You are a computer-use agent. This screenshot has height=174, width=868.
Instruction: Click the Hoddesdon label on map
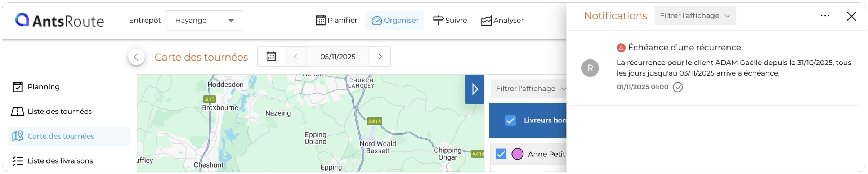[225, 85]
